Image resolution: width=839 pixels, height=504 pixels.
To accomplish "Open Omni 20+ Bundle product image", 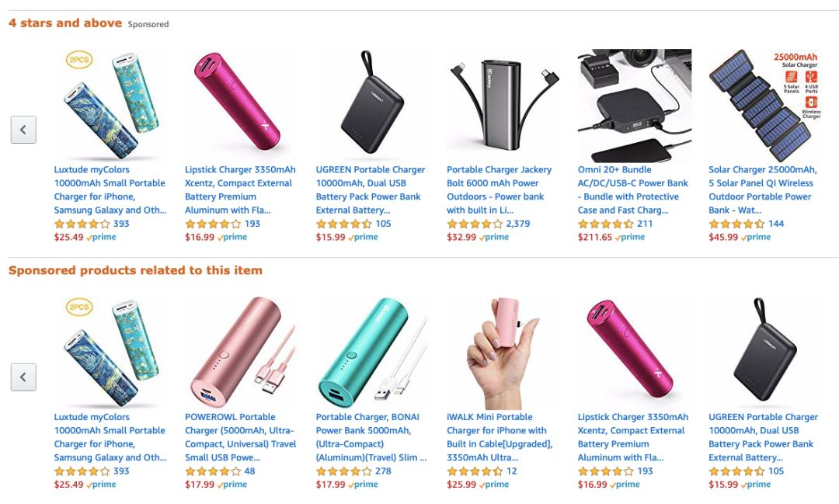I will (635, 106).
